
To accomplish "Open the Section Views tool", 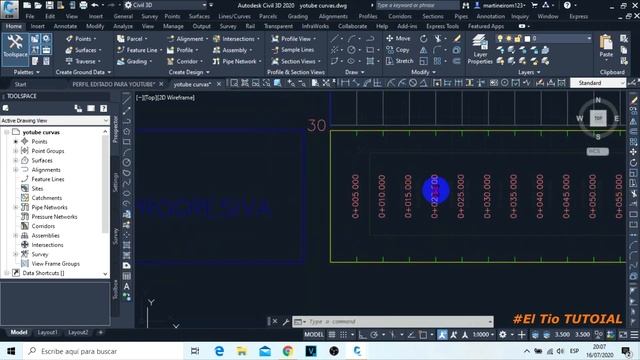I will point(296,61).
